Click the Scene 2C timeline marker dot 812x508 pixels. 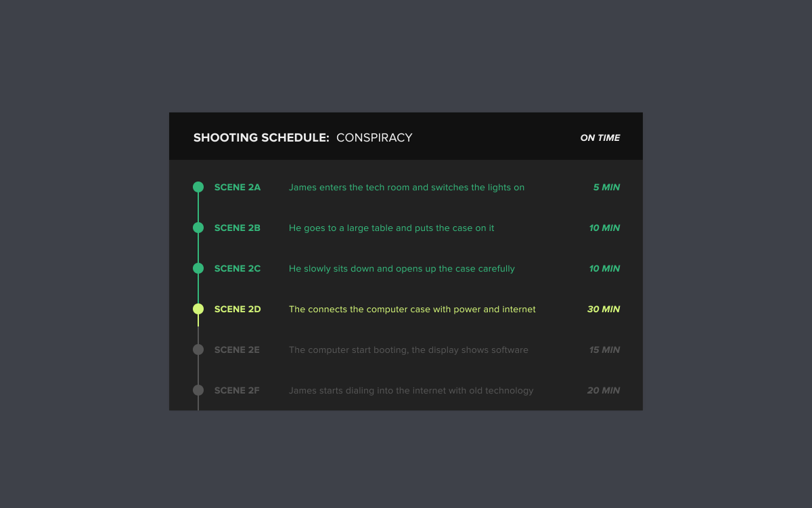pos(198,268)
